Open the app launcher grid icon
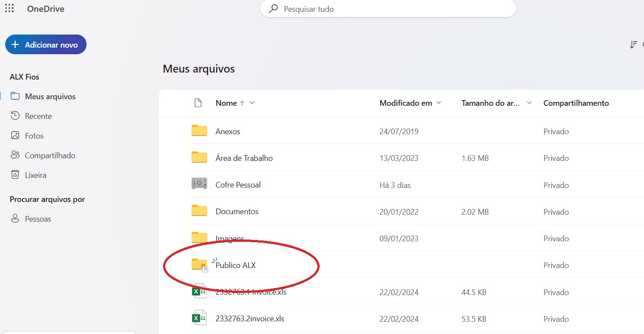This screenshot has height=334, width=644. (9, 8)
